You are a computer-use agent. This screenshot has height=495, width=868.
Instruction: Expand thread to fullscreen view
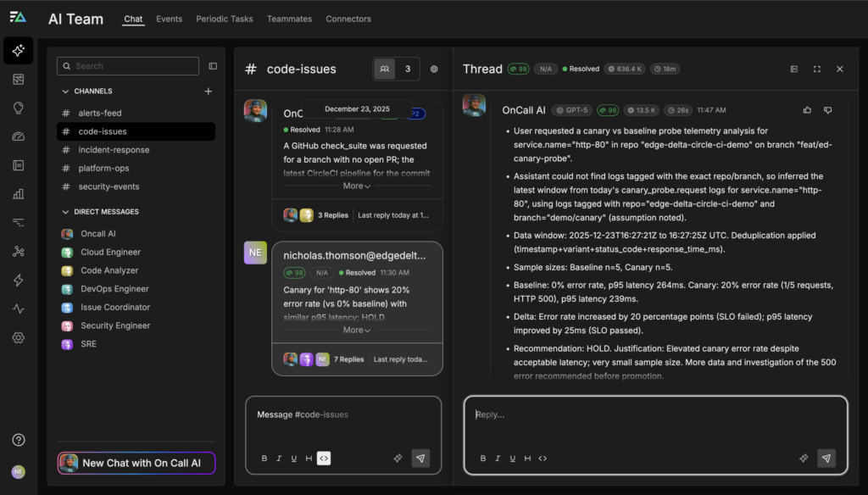coord(817,70)
